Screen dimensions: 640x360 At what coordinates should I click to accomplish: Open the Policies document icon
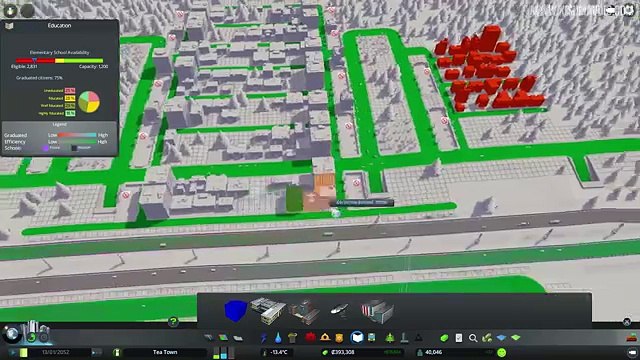(458, 338)
